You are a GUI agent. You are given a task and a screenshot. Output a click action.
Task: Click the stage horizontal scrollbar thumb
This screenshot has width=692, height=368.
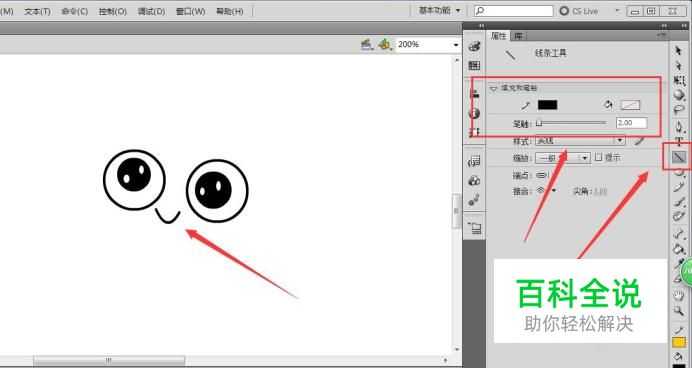point(109,360)
